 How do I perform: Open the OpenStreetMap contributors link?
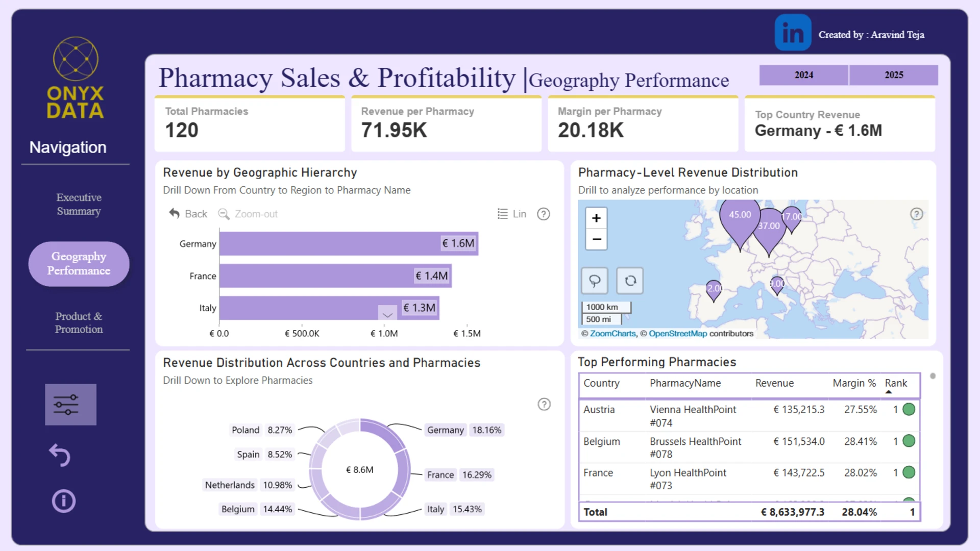pyautogui.click(x=678, y=334)
